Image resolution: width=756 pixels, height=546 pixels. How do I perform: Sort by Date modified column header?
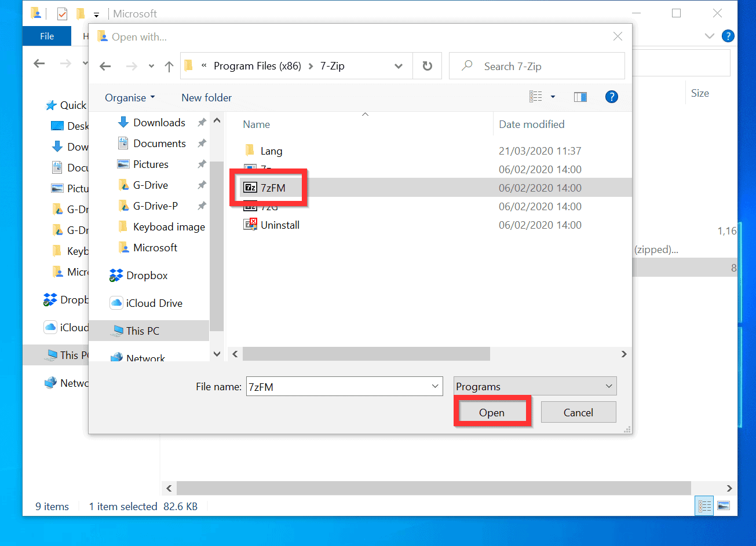click(531, 124)
